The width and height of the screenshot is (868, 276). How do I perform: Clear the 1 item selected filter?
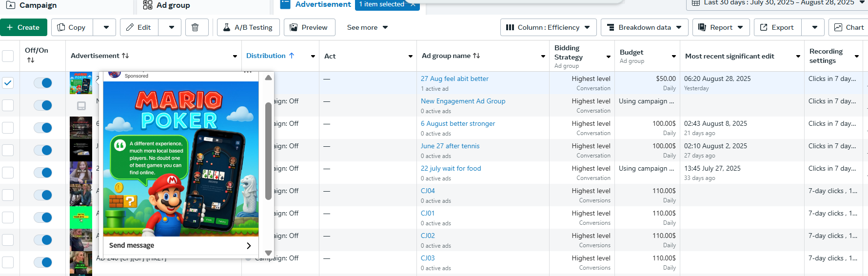[x=413, y=4]
